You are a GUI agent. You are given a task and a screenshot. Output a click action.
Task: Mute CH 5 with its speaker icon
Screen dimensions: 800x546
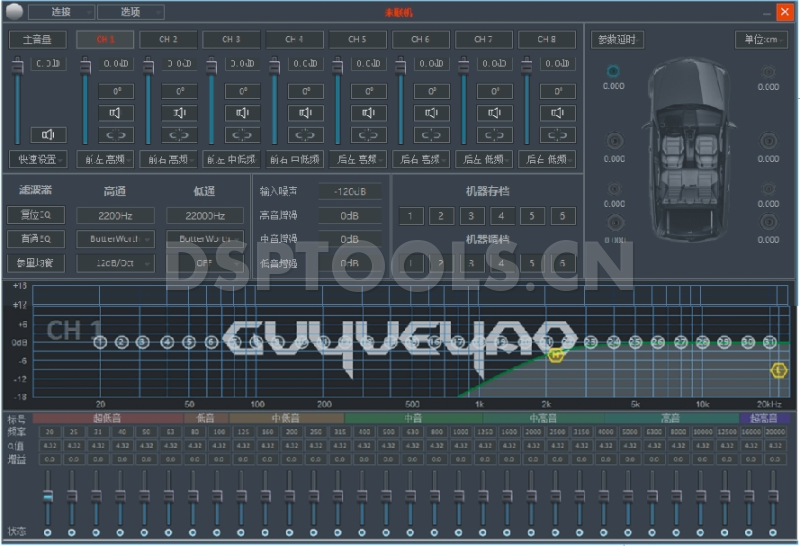[x=368, y=113]
